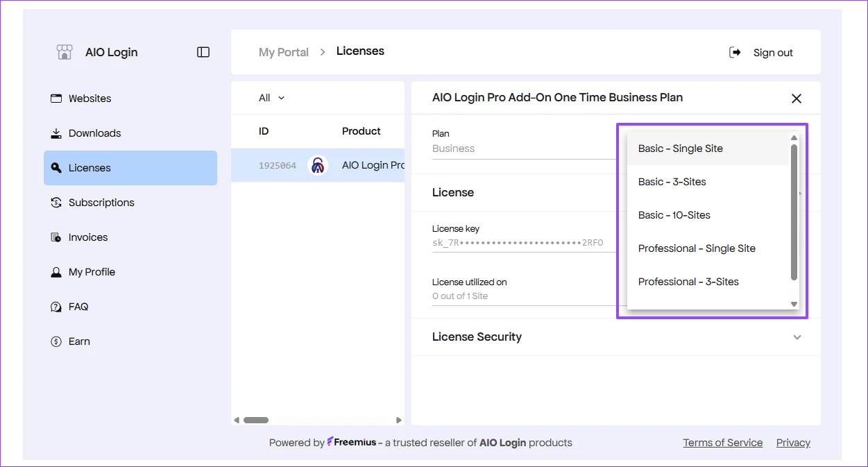Click the Subscriptions recurring dollar icon
The width and height of the screenshot is (868, 467).
tap(56, 203)
